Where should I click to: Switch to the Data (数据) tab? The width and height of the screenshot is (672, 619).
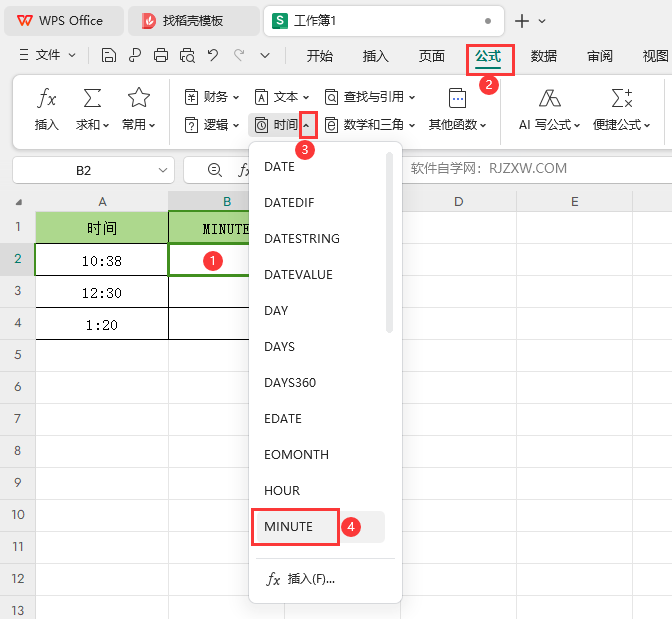click(544, 56)
